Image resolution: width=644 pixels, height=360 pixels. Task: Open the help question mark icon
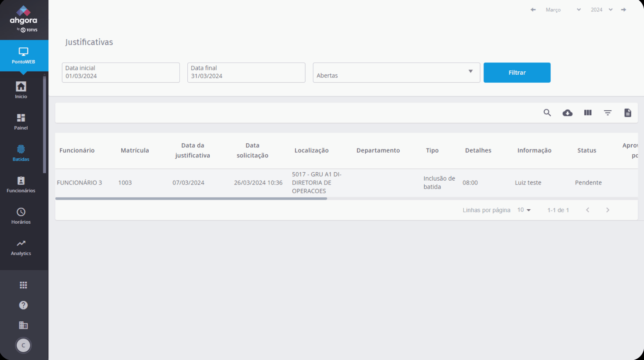point(23,305)
